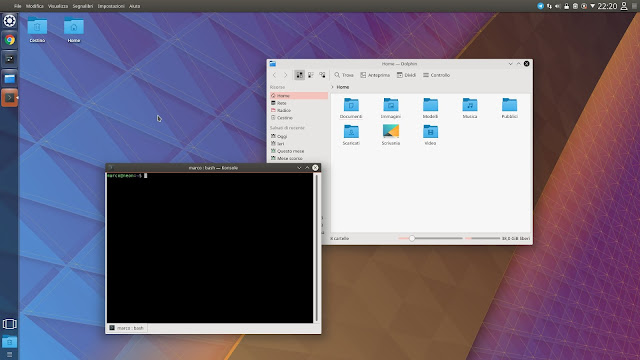Select the marco : bash Konsole tab
The width and height of the screenshot is (640, 360).
click(x=127, y=328)
